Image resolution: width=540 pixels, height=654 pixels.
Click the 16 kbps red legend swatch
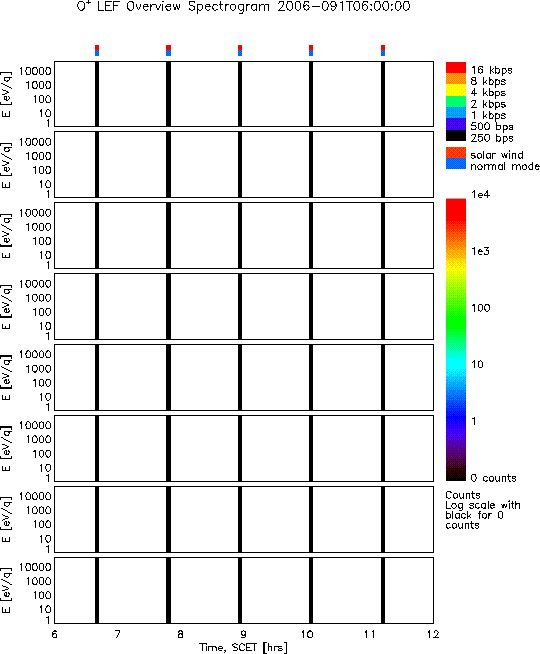(x=456, y=68)
